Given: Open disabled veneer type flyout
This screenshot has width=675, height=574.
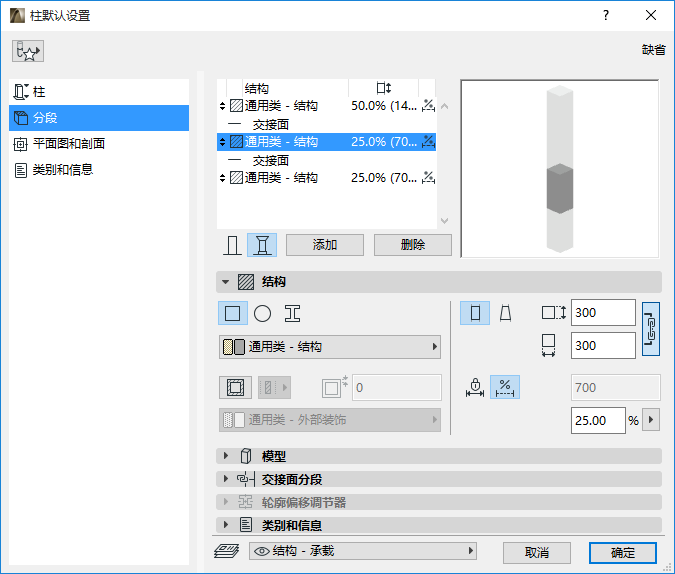Looking at the screenshot, I should tap(274, 388).
